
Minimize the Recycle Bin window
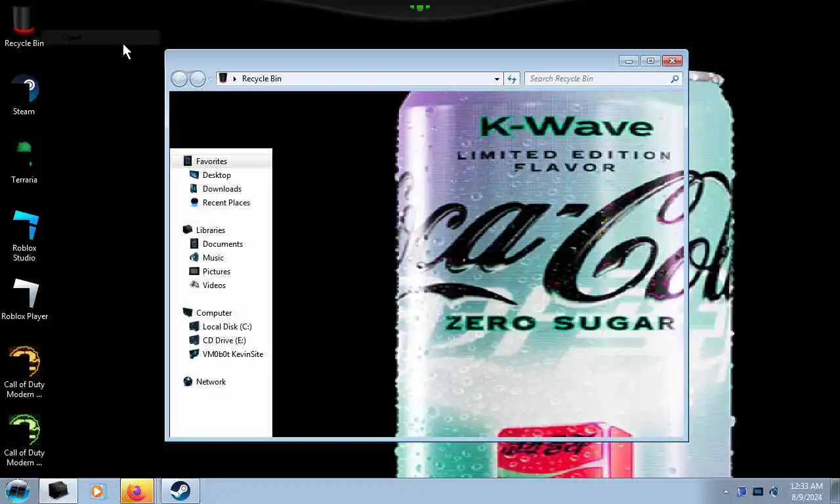[629, 61]
